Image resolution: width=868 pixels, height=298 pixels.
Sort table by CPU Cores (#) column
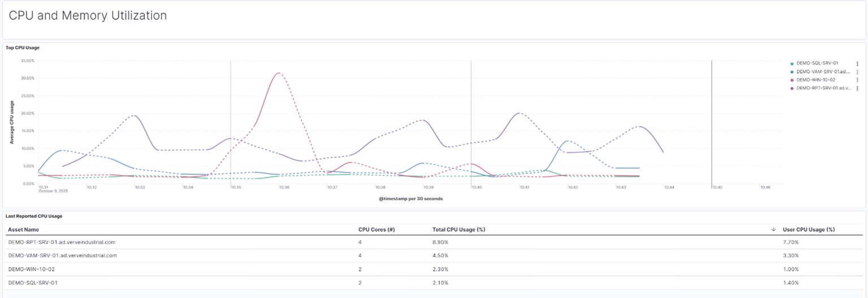click(376, 230)
